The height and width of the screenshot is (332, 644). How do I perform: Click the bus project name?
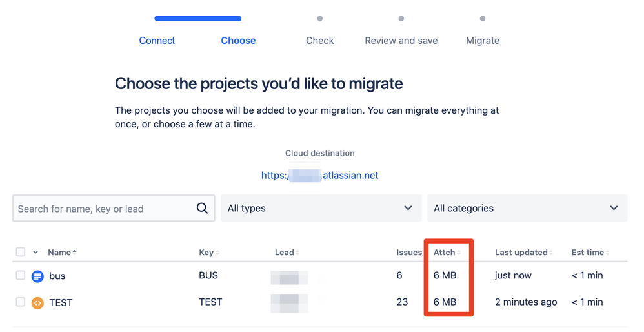point(57,276)
